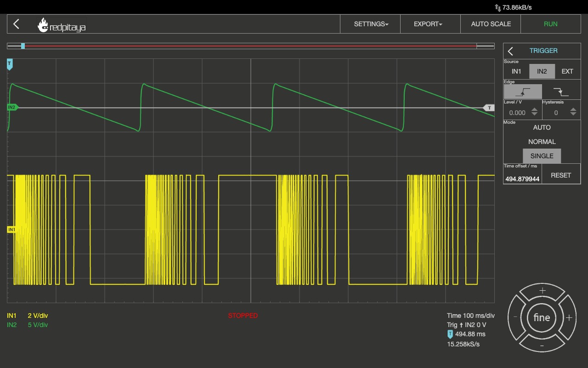This screenshot has height=368, width=588.
Task: Toggle the fine adjustment center button
Action: (542, 317)
